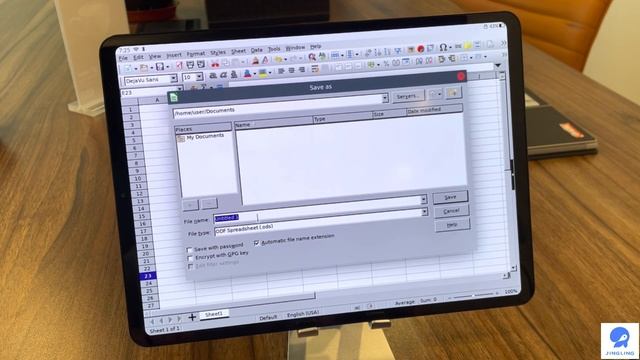The image size is (640, 360).
Task: Open the File menu
Action: point(123,59)
